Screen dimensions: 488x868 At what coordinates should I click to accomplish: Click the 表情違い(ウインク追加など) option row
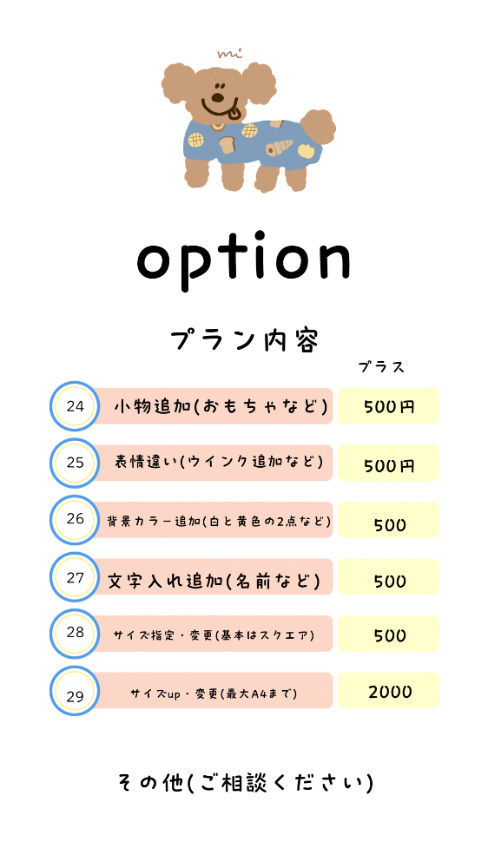point(215,463)
